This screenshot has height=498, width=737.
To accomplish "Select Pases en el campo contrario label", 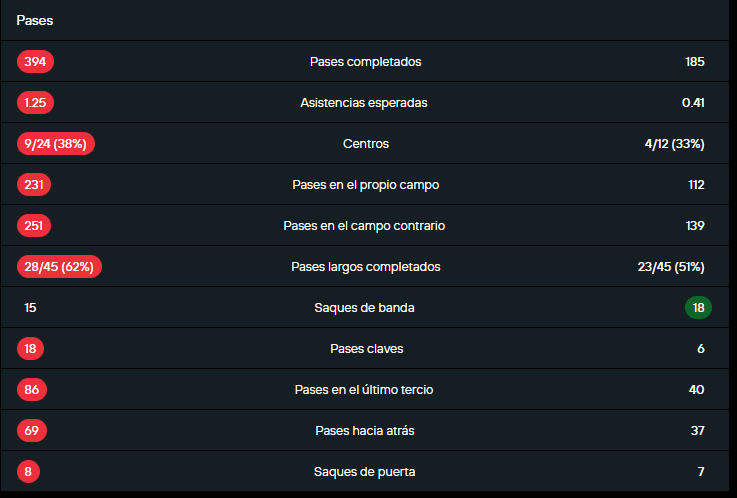I will pos(364,226).
